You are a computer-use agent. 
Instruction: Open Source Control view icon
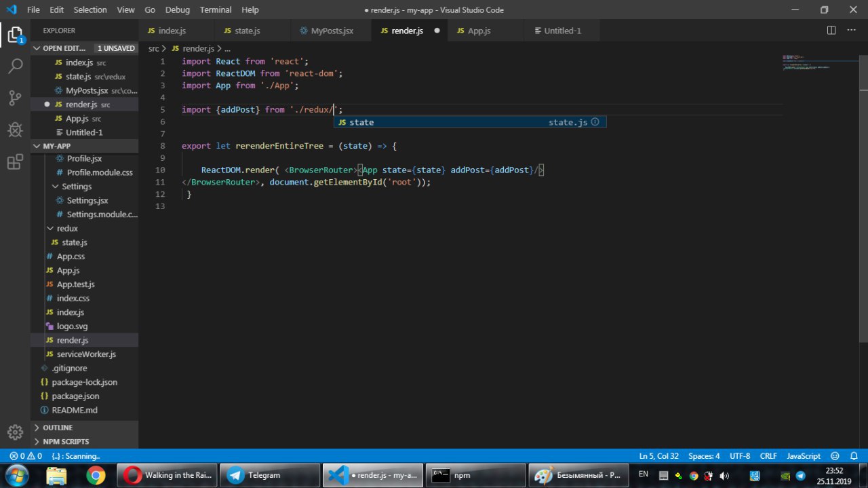coord(15,98)
